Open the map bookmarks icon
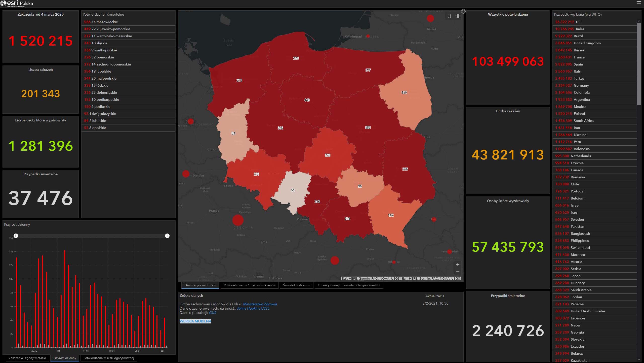 coord(449,16)
